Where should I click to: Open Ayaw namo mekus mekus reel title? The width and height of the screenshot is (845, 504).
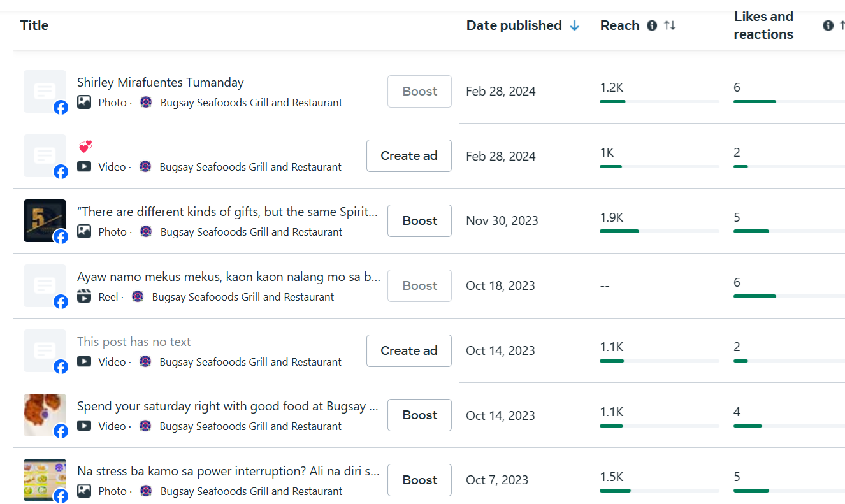[228, 277]
